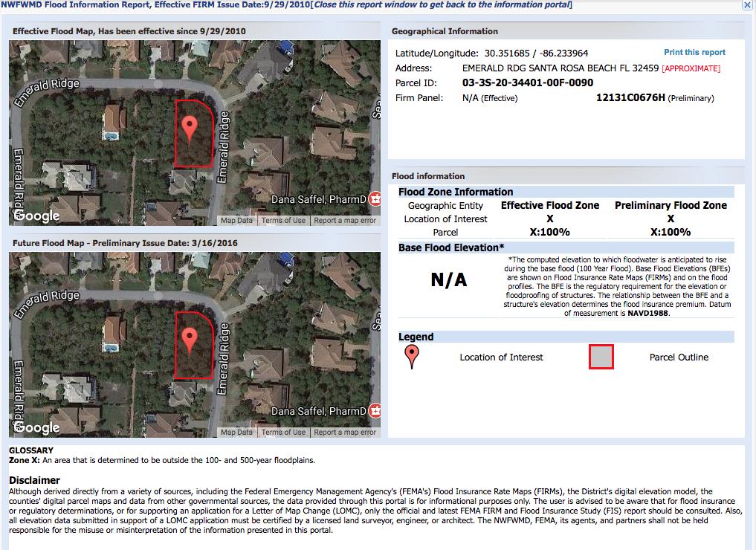
Task: Click the 'Flood Zone Information' section header
Action: click(x=456, y=192)
